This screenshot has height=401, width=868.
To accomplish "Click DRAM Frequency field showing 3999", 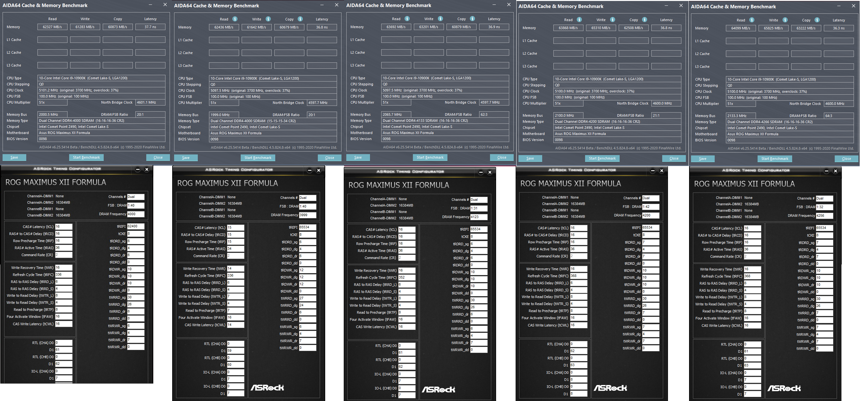I will point(307,215).
